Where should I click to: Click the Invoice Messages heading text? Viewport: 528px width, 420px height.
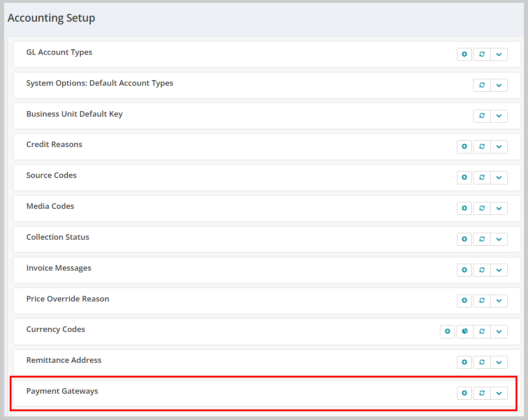point(59,268)
